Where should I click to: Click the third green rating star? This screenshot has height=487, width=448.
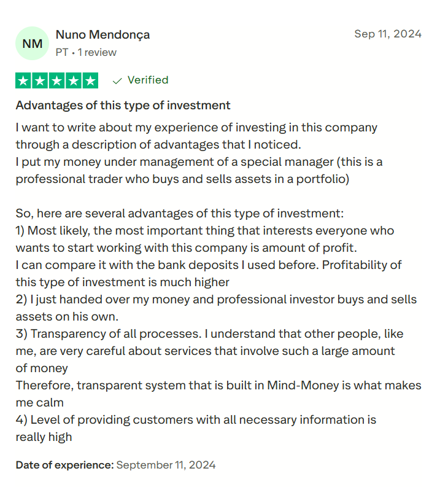coord(56,80)
